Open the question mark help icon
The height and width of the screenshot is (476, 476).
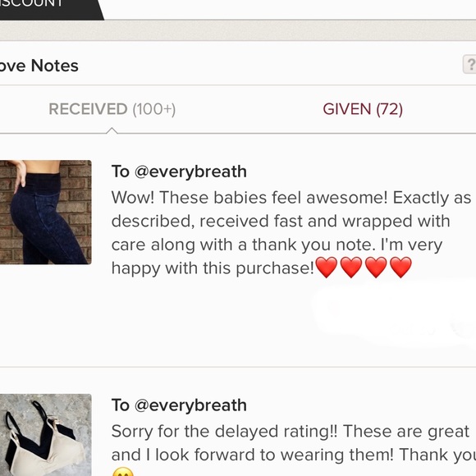(469, 64)
